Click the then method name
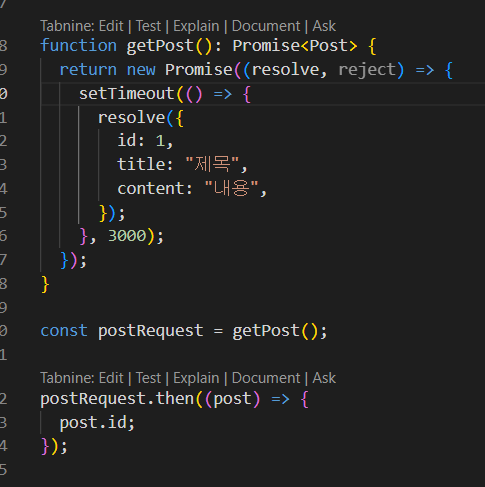Image resolution: width=485 pixels, height=487 pixels. tap(175, 399)
